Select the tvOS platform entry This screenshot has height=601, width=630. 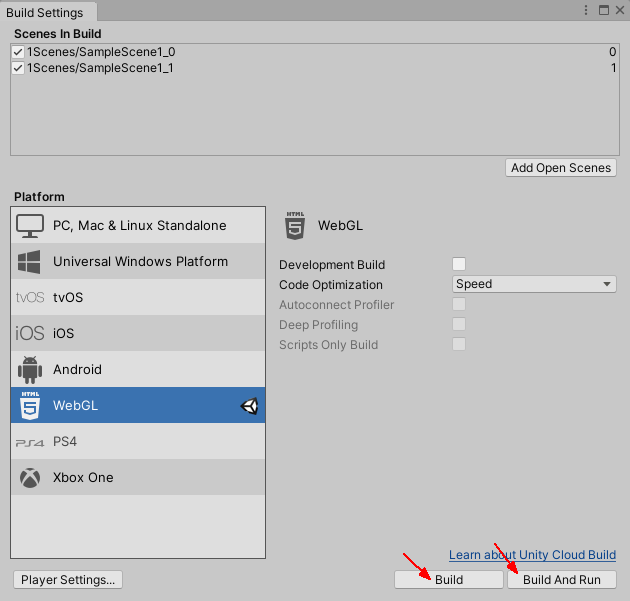(x=138, y=297)
